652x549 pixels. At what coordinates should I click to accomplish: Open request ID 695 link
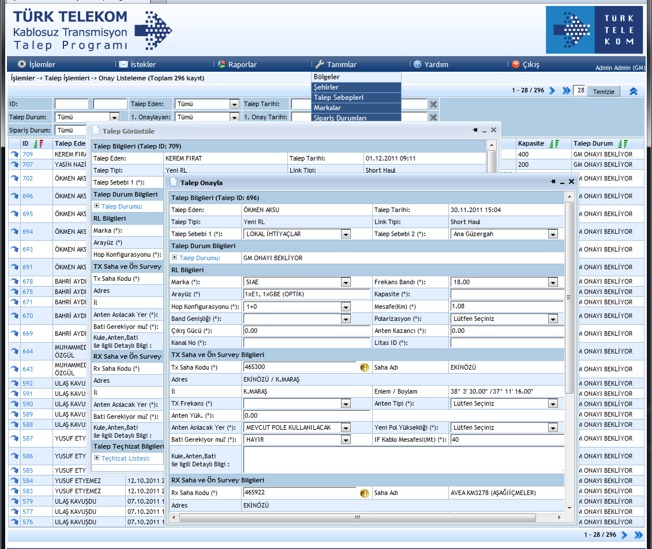tap(27, 214)
